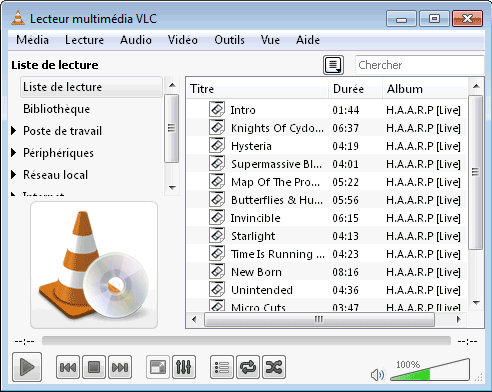Select Bibliothèque in the sidebar

pos(56,109)
